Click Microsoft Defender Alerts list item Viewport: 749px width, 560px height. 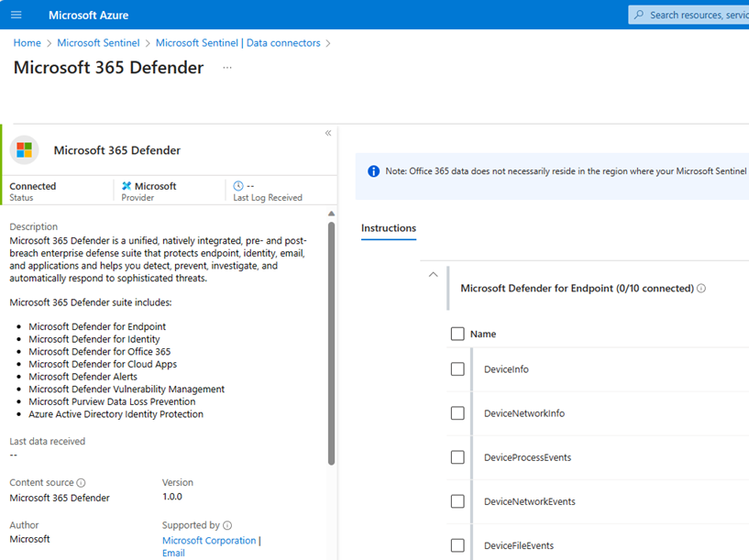point(83,377)
